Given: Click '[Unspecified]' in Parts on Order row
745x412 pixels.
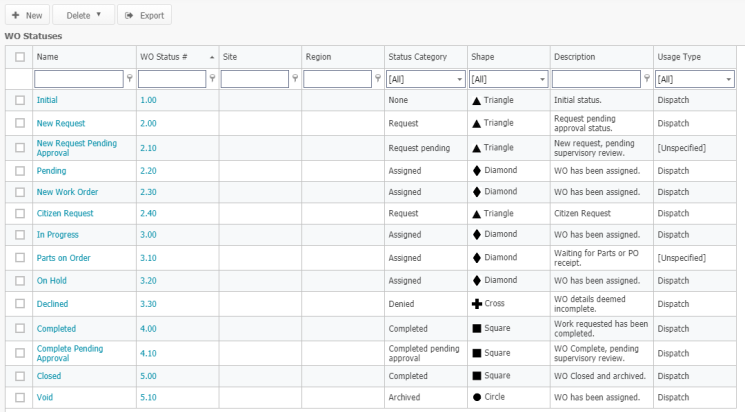Looking at the screenshot, I should click(x=681, y=258).
